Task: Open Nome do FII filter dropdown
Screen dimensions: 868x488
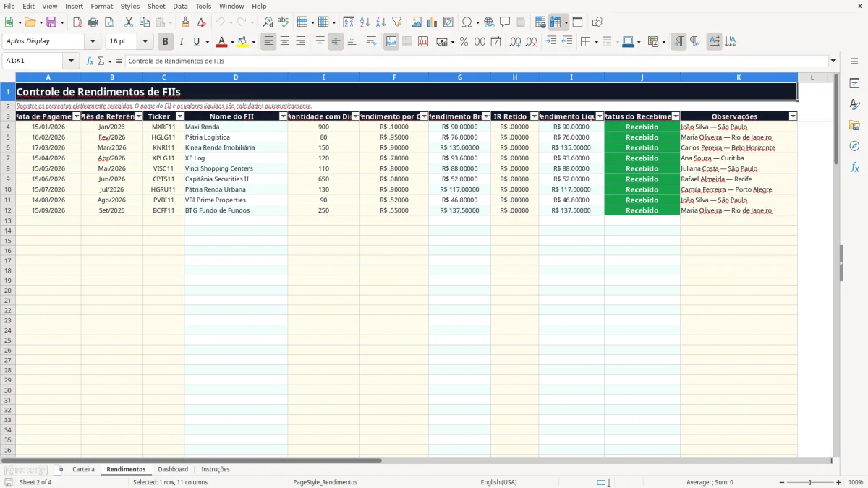Action: coord(283,116)
